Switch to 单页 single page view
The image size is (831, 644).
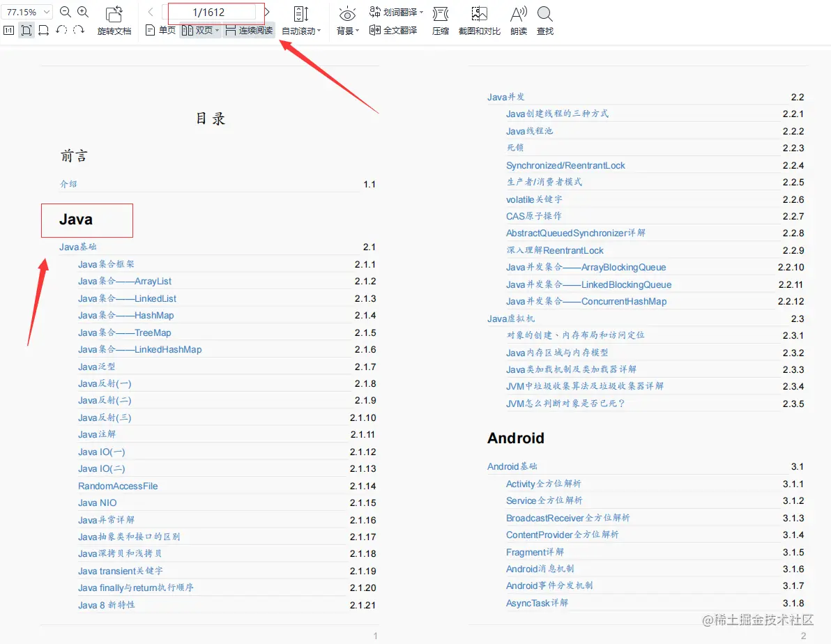160,30
